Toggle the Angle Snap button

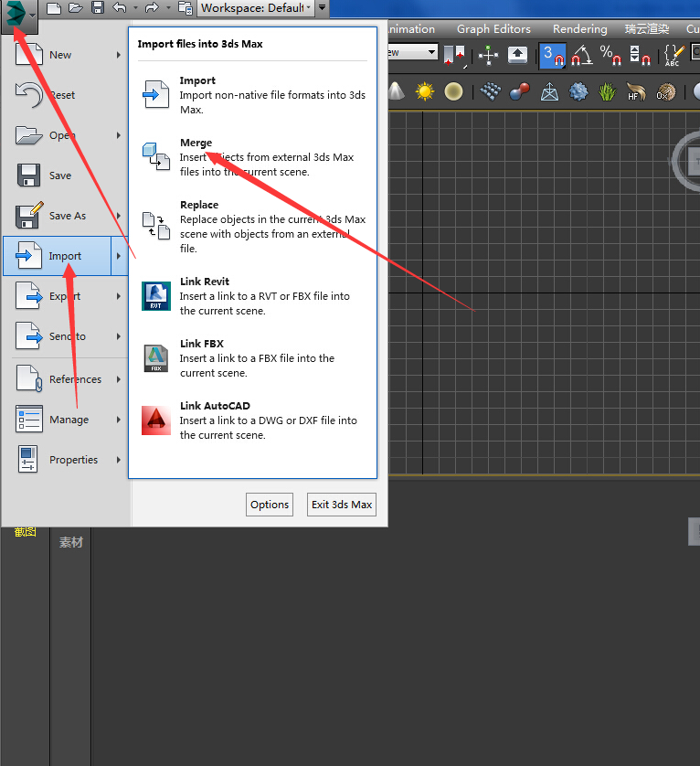click(x=582, y=55)
